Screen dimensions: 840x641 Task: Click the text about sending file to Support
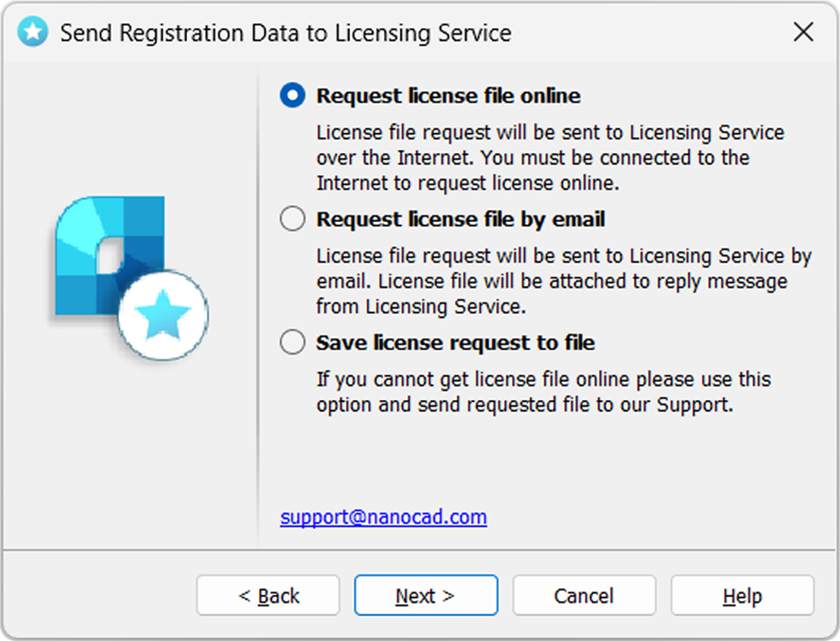tap(543, 392)
